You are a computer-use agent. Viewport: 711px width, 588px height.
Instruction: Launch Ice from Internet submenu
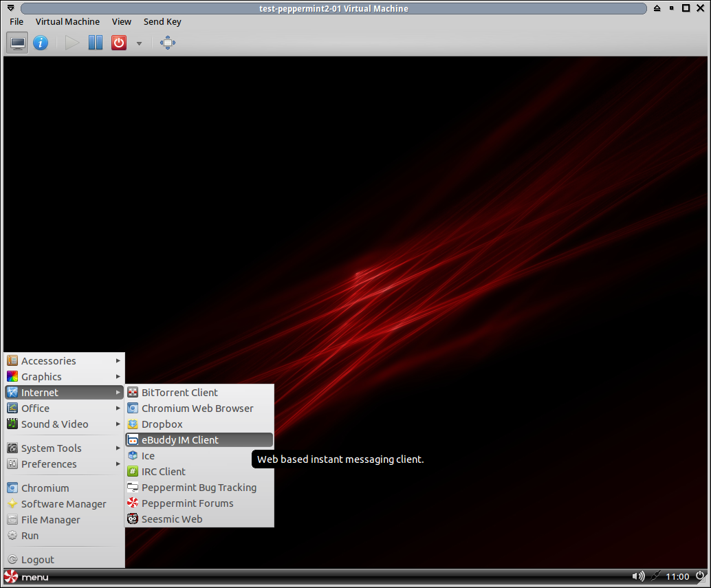[x=199, y=456]
